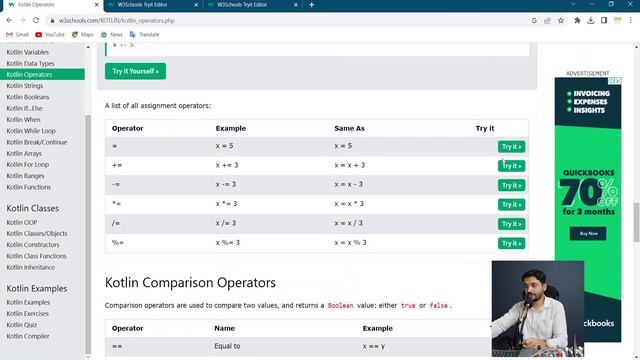Open Kotlin Functions in the sidebar
Image resolution: width=640 pixels, height=360 pixels.
pos(29,187)
